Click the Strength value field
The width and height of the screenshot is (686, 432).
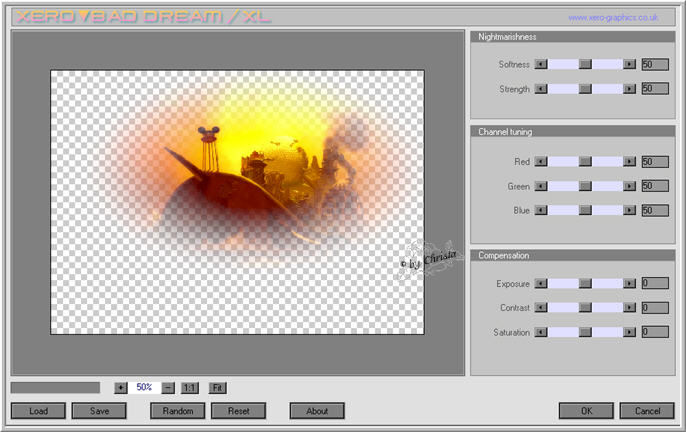click(x=655, y=89)
